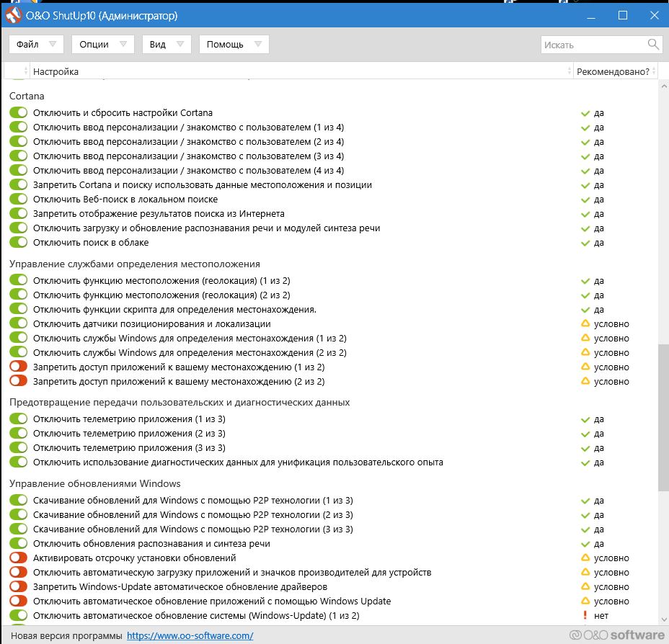Screen dimensions: 669x644
Task: Select 'Управление обновлениями Windows' heading
Action: click(x=94, y=483)
